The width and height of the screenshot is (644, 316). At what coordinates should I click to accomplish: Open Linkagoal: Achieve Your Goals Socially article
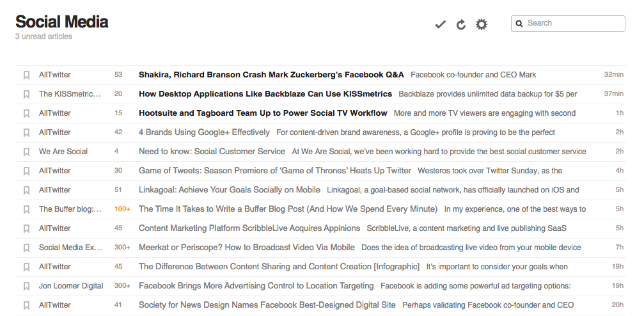229,190
